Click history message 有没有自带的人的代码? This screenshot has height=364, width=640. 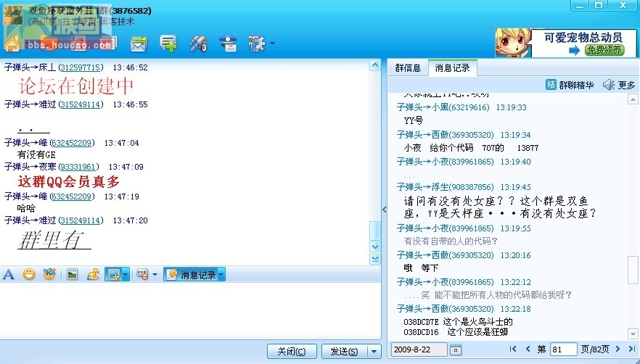[451, 241]
